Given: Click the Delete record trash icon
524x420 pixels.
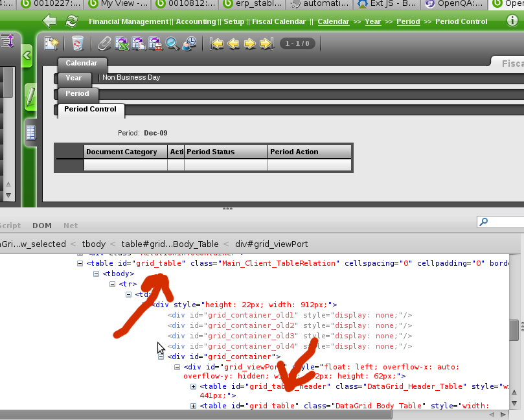Looking at the screenshot, I should click(x=78, y=44).
